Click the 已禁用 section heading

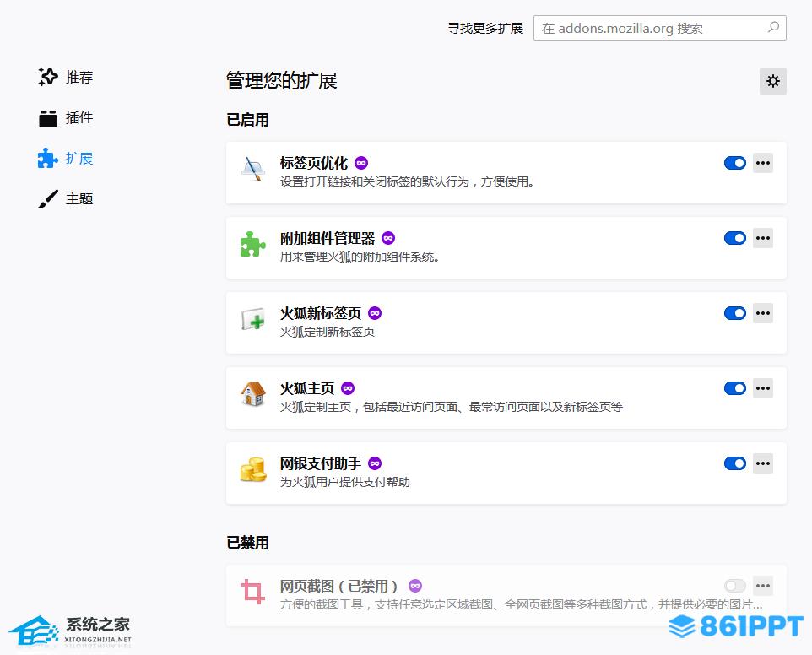point(247,543)
